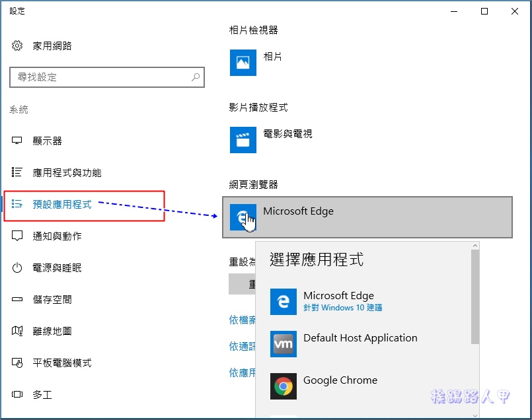Viewport: 532px width, 420px height.
Task: Click the power and sleep icon
Action: [17, 268]
